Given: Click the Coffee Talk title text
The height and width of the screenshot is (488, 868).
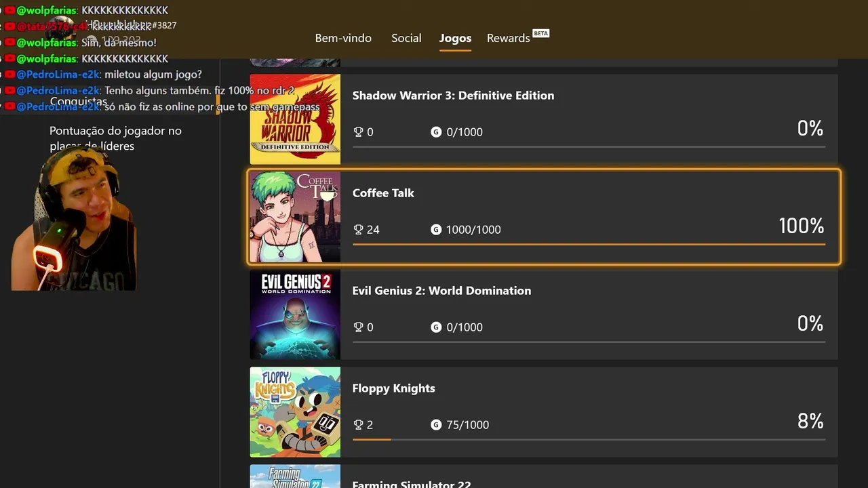Looking at the screenshot, I should coord(383,193).
